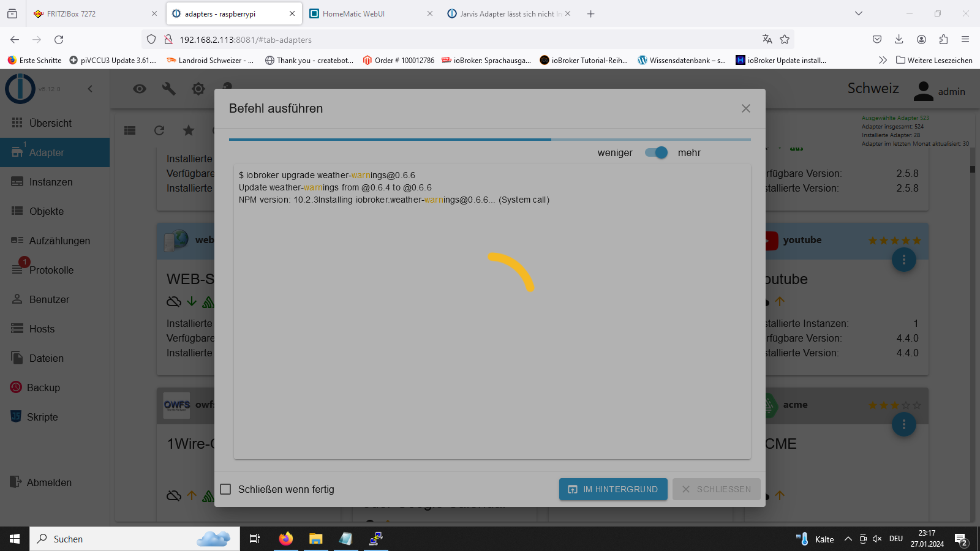Open the Firefox downloads icon

(899, 39)
